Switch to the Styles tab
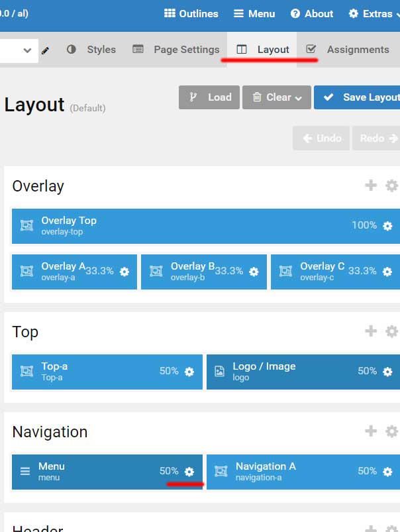400x532 pixels. [x=91, y=50]
